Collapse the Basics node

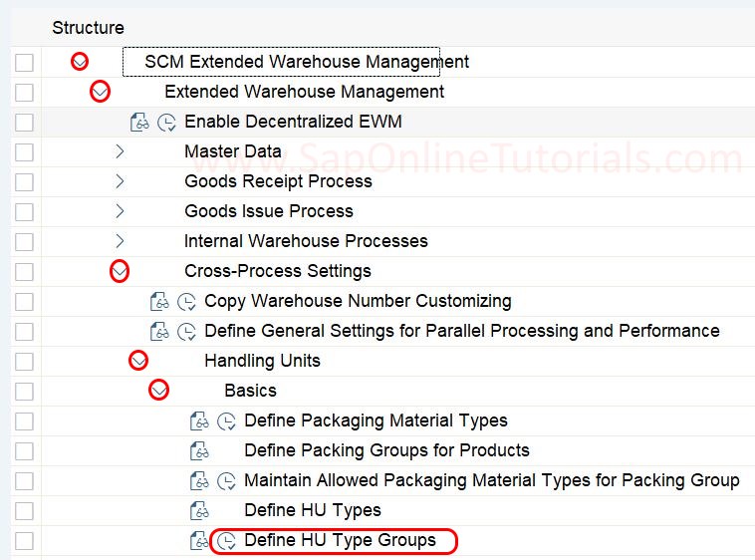click(x=159, y=390)
